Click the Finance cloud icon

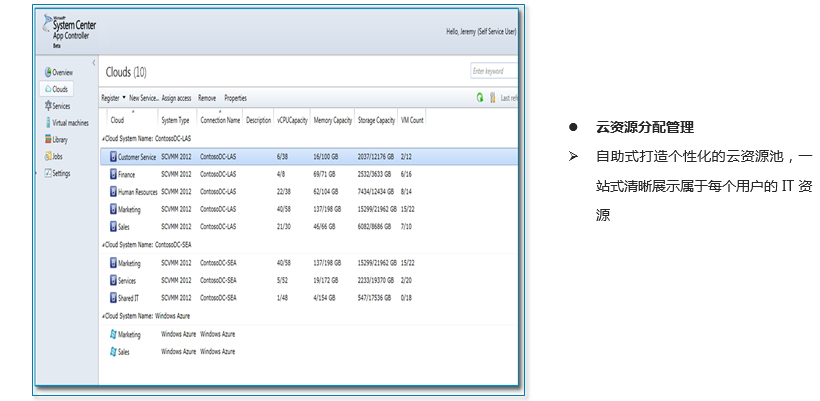tap(113, 174)
